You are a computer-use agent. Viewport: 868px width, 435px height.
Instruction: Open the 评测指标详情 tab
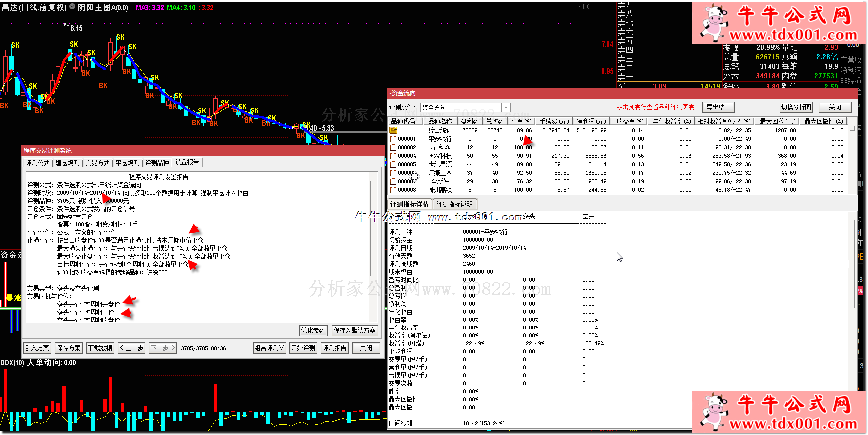[x=410, y=204]
